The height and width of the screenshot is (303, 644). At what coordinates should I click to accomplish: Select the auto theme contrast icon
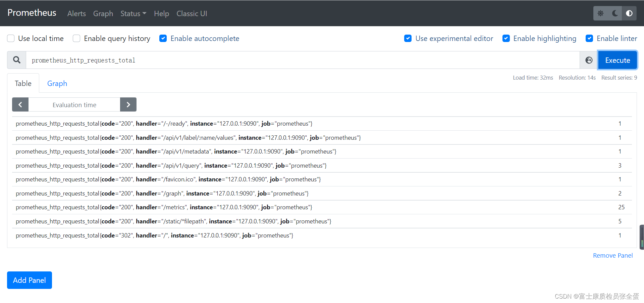point(629,13)
